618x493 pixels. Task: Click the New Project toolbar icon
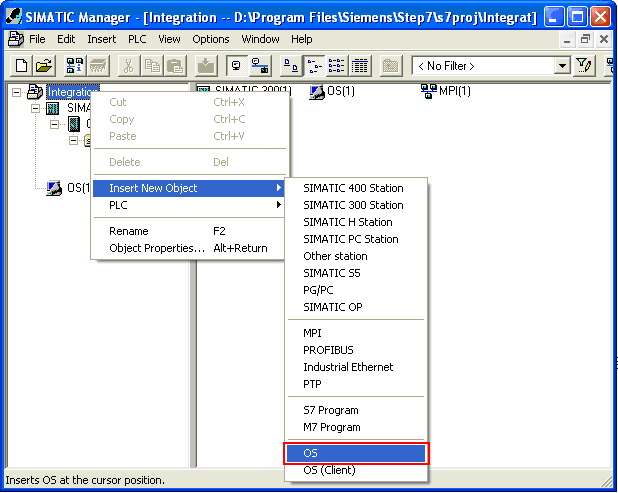pyautogui.click(x=21, y=65)
